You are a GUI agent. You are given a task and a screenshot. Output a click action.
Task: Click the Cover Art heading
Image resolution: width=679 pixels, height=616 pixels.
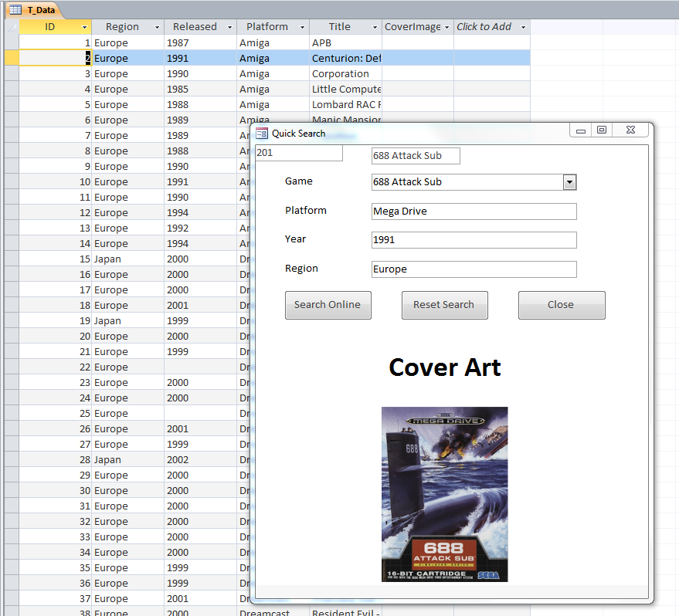pyautogui.click(x=445, y=367)
